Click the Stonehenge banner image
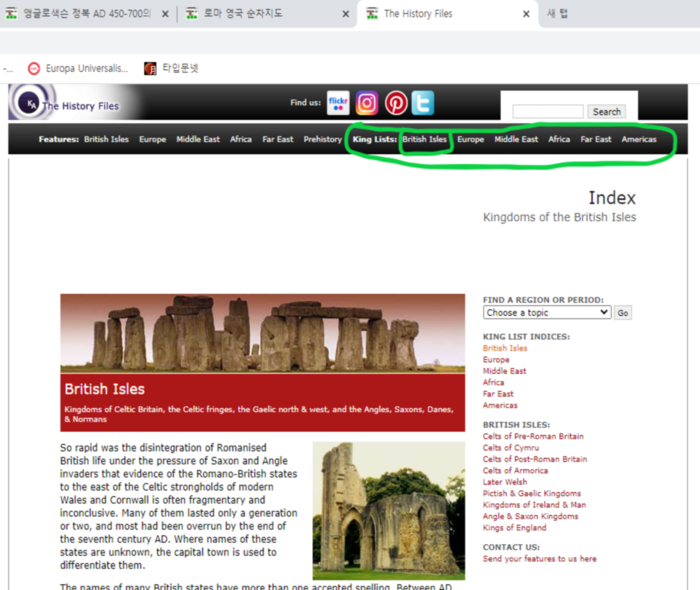700x590 pixels. pos(262,333)
